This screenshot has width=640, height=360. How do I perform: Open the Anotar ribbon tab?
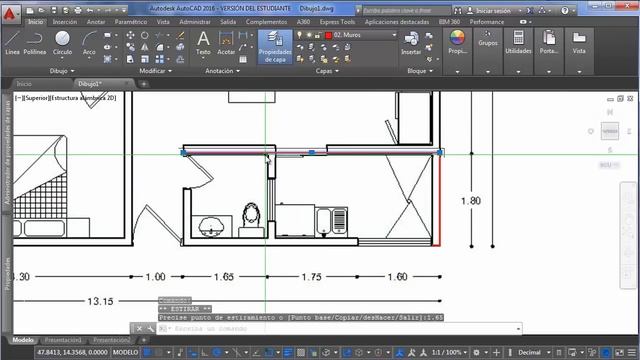(96, 22)
